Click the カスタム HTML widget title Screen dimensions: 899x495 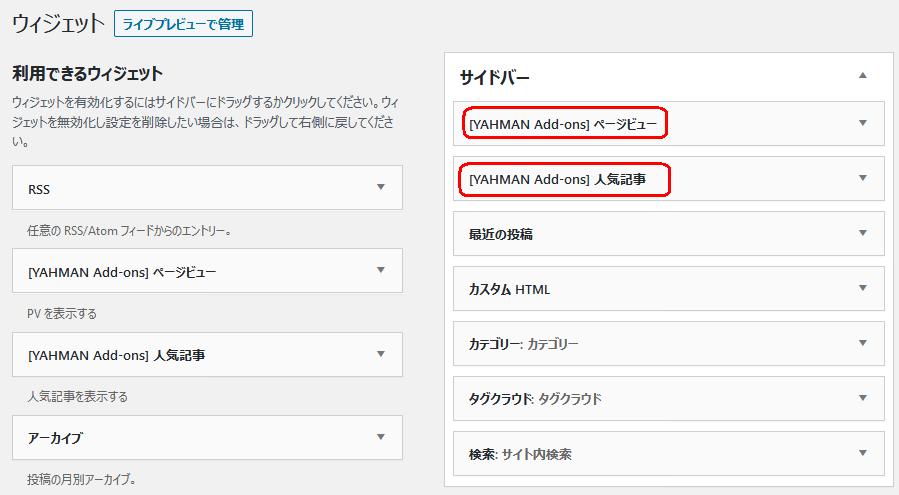pyautogui.click(x=509, y=290)
